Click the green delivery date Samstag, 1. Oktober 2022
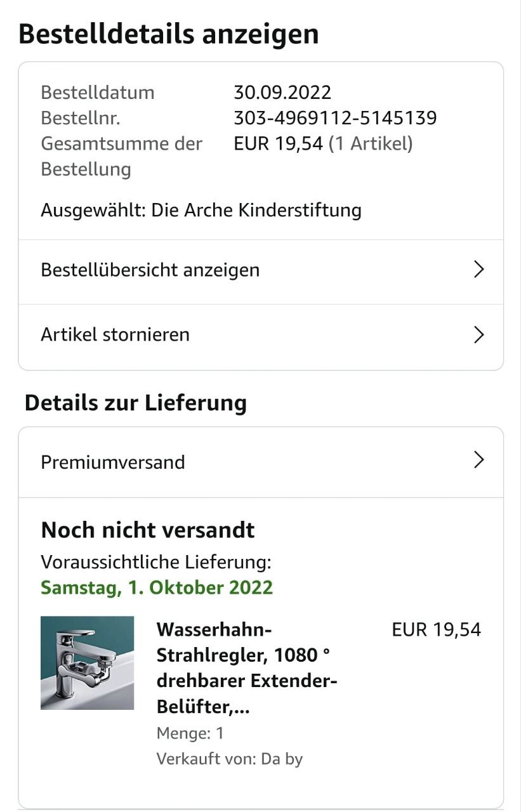Screen dimensions: 521x812 point(157,588)
